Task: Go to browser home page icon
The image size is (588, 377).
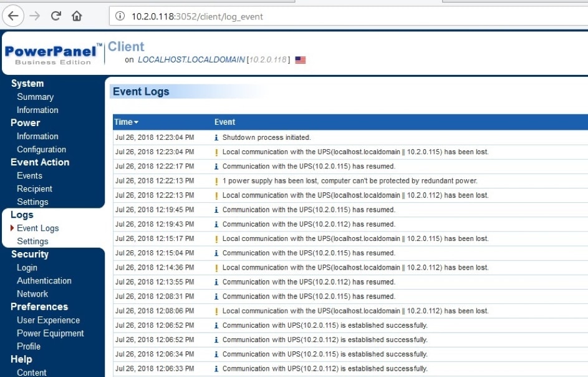Action: 77,16
